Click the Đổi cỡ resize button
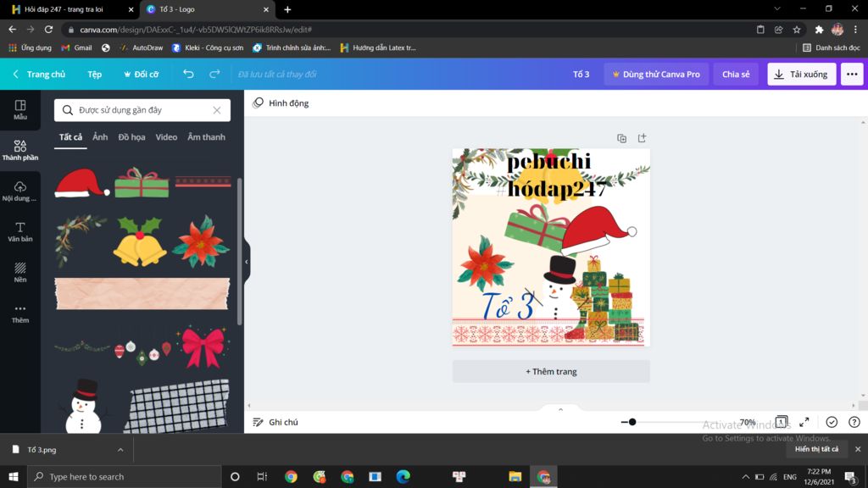 tap(142, 75)
